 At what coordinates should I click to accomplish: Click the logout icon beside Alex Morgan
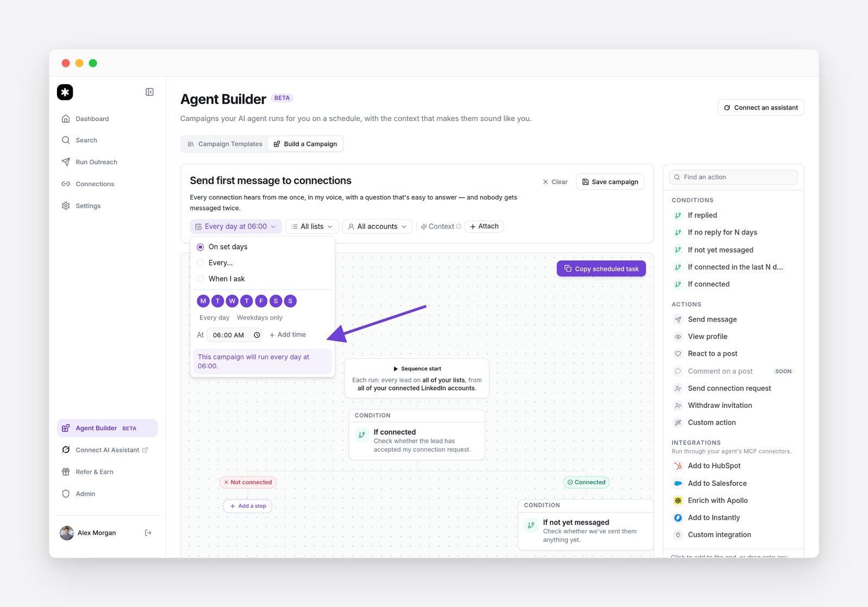148,533
